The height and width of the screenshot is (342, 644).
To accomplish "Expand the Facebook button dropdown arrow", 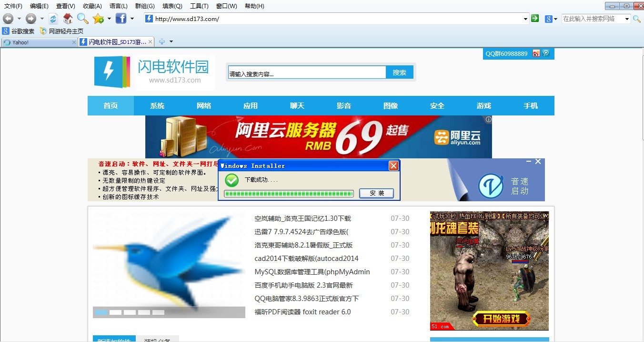I will [132, 19].
